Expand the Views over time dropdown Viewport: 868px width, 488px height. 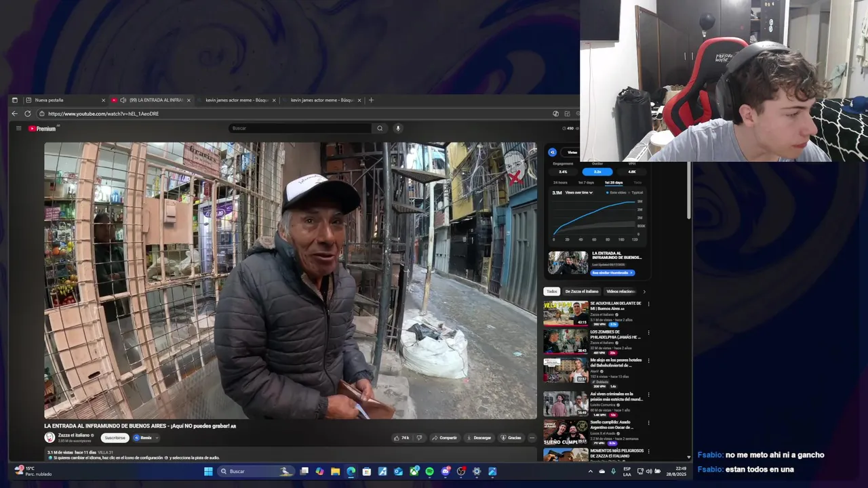click(578, 192)
